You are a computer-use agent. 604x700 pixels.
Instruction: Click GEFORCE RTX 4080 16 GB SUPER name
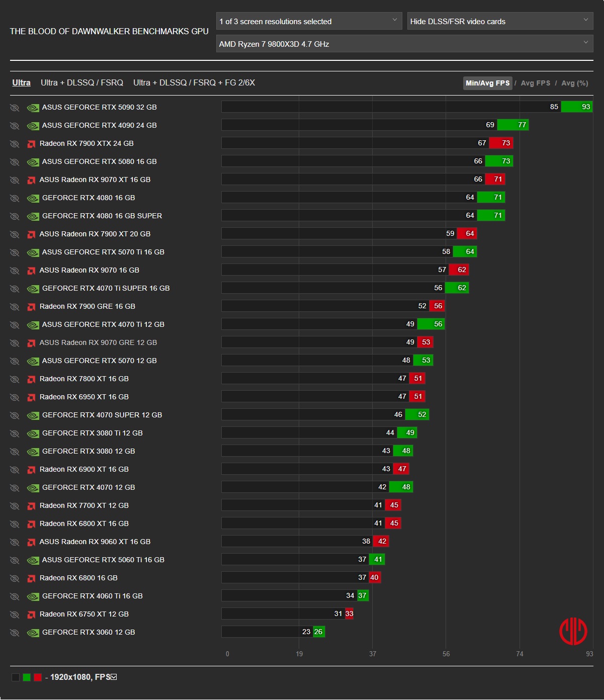(102, 216)
